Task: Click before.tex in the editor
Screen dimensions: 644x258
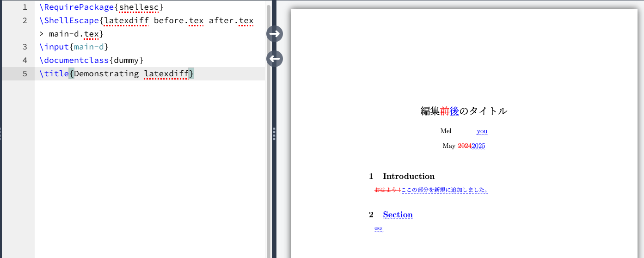Action: click(178, 21)
